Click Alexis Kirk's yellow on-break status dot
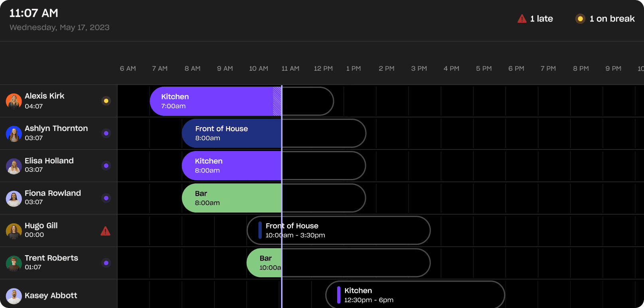This screenshot has height=308, width=644. coord(106,101)
